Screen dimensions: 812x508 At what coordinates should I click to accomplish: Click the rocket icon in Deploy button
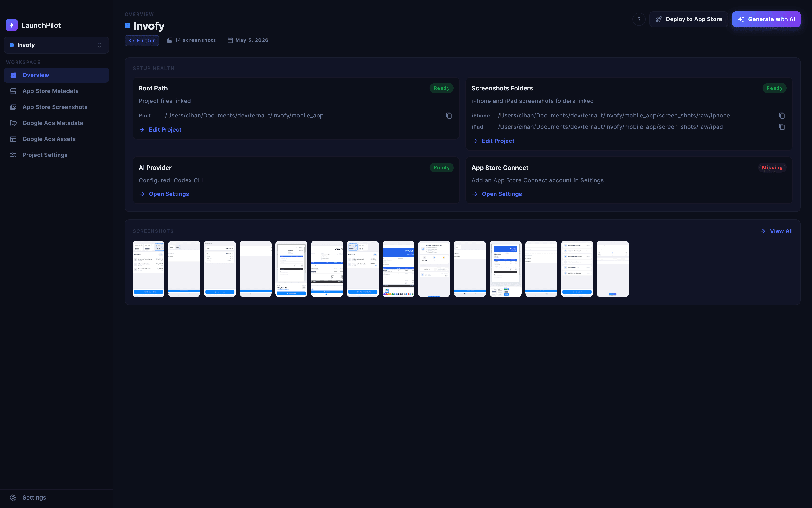[659, 19]
